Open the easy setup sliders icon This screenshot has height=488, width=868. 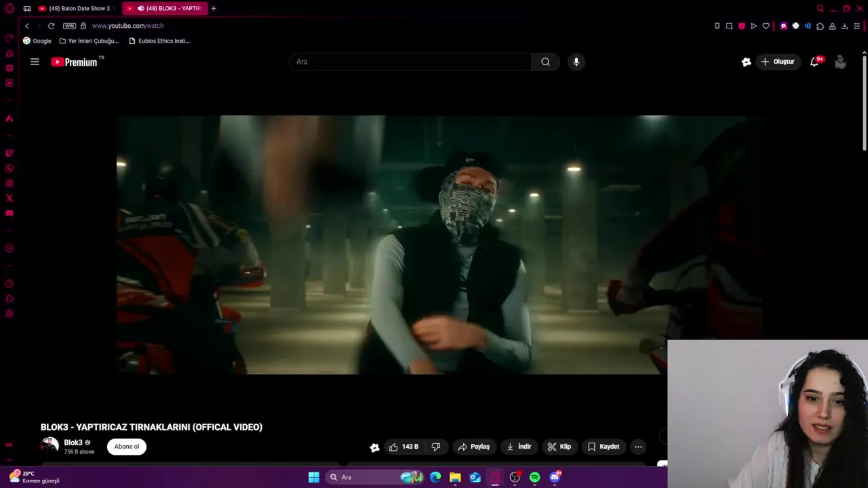(856, 26)
